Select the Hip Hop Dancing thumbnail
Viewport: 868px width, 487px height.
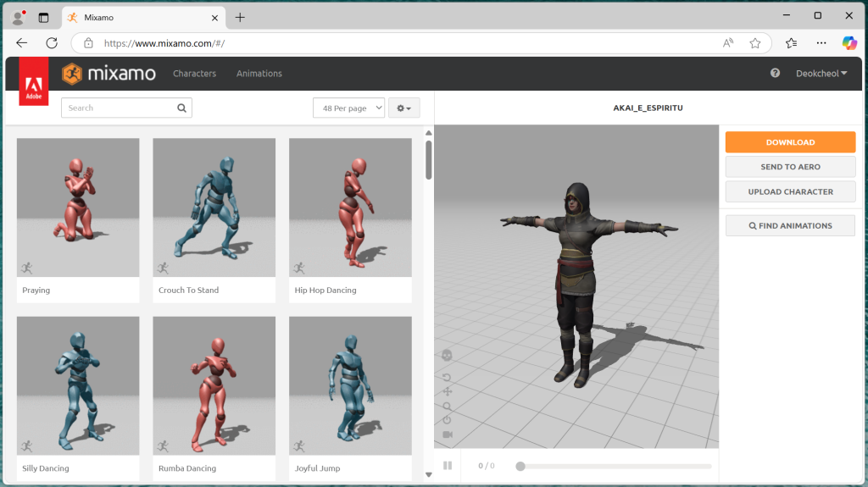pos(350,208)
